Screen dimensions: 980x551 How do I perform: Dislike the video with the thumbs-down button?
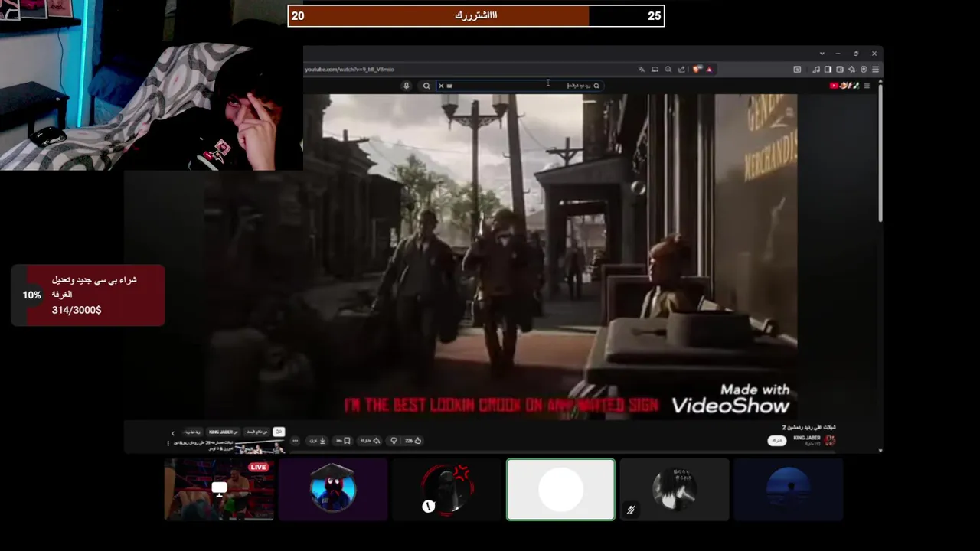(394, 441)
